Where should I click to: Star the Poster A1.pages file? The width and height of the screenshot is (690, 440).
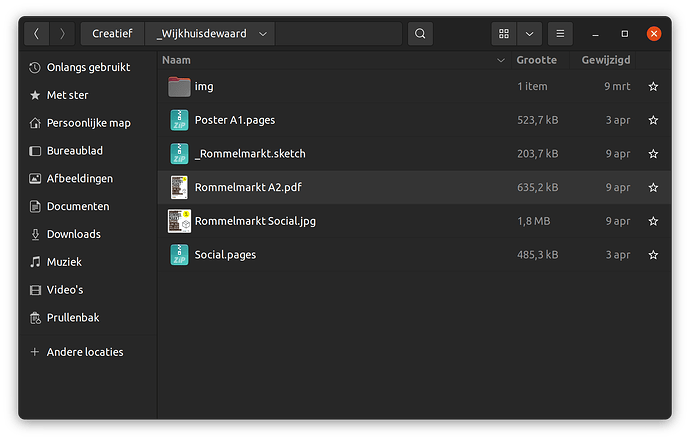coord(653,120)
